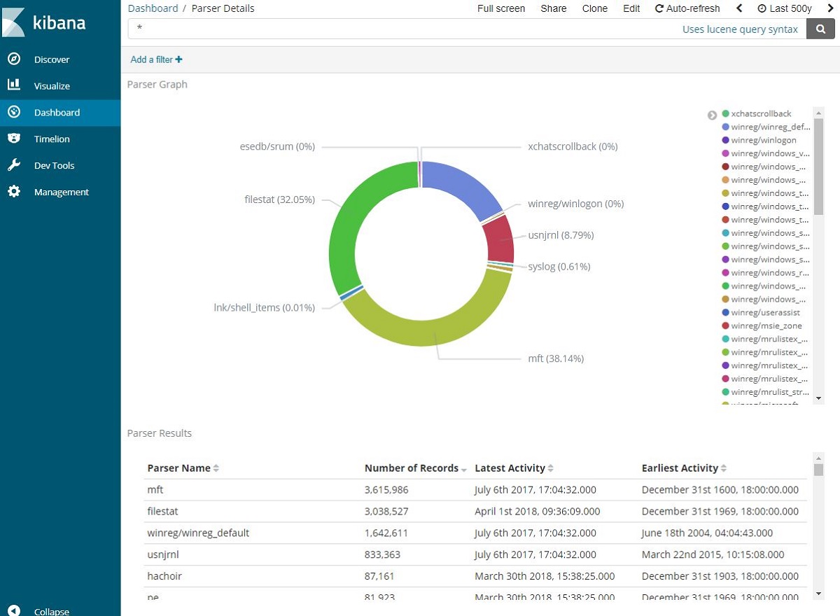Click Add a filter
The height and width of the screenshot is (616, 840).
point(156,59)
